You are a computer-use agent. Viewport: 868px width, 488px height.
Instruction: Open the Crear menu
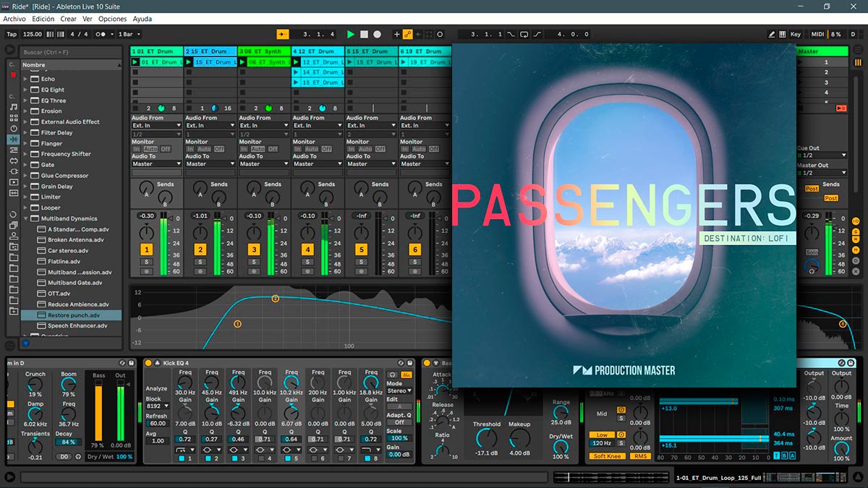[69, 19]
